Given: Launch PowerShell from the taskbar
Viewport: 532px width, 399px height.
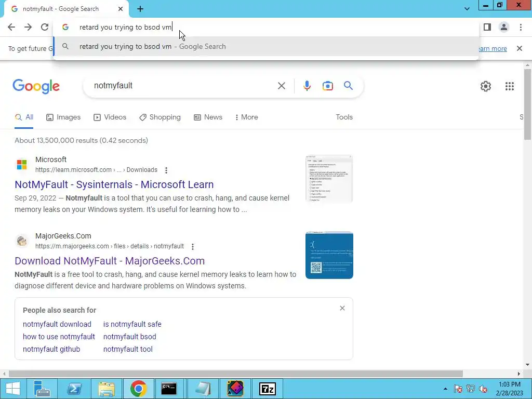Looking at the screenshot, I should (x=74, y=389).
